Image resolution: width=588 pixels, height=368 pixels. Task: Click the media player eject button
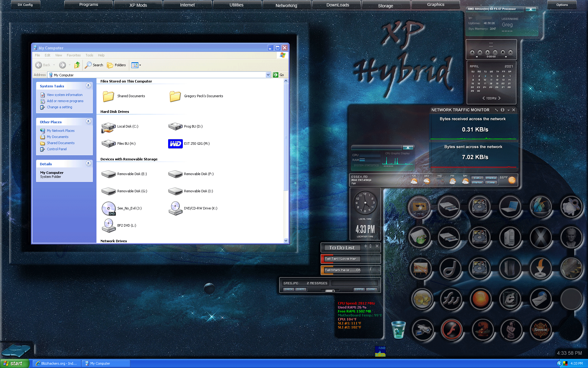[x=472, y=52]
